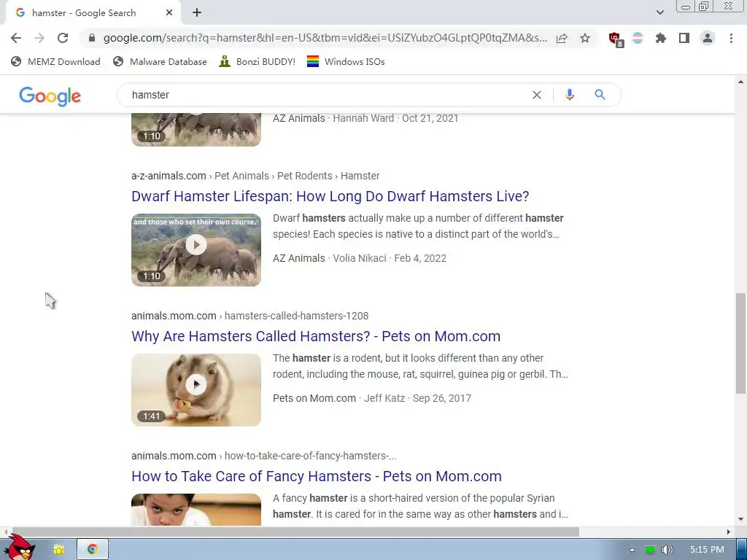Click the address bar URL
The width and height of the screenshot is (747, 560).
tap(325, 38)
